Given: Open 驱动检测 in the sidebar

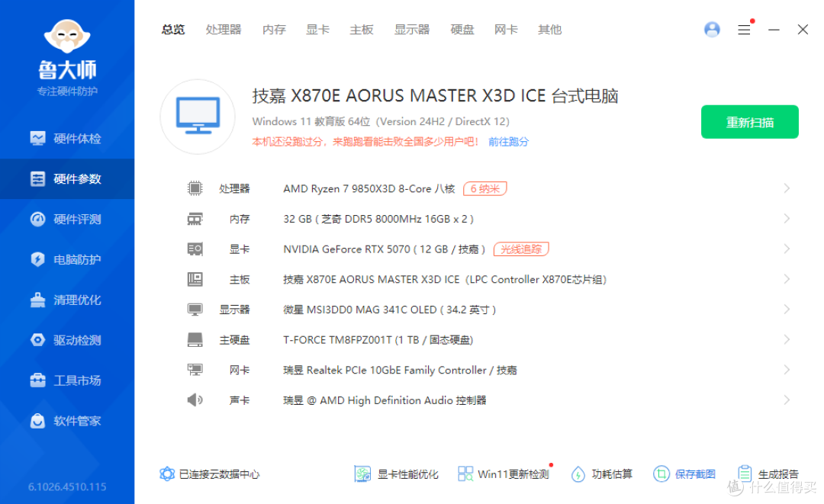Looking at the screenshot, I should tap(66, 340).
